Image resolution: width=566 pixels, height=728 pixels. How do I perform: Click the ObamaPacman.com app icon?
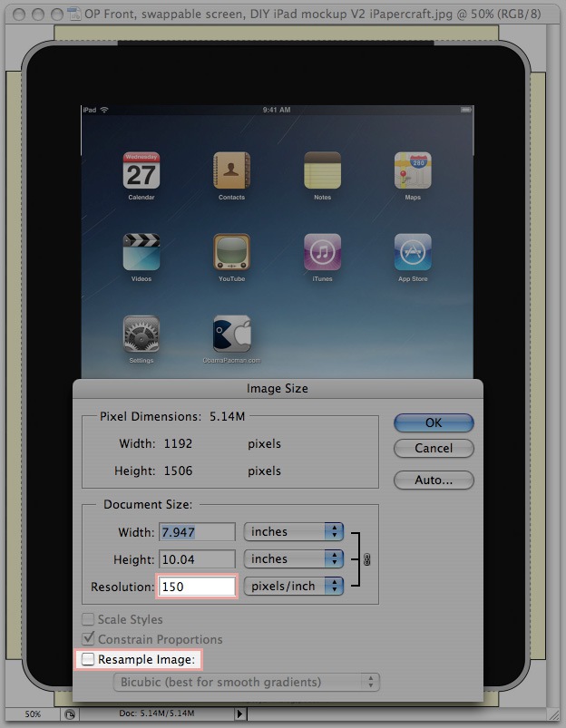(x=231, y=334)
